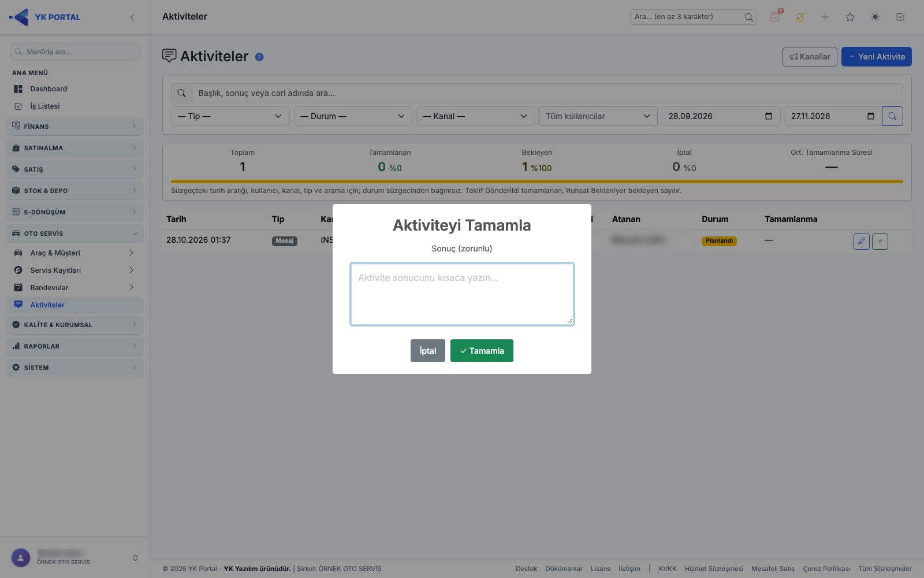Collapse the OTO SERVİS menu section
Screen dimensions: 924x578
pyautogui.click(x=75, y=234)
